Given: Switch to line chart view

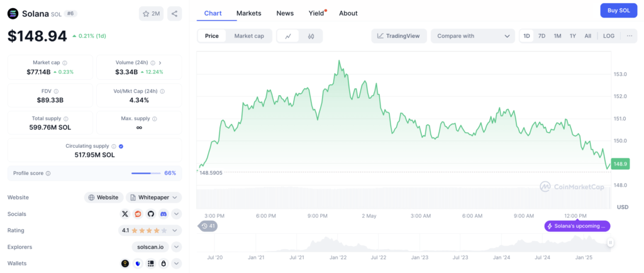Looking at the screenshot, I should (x=288, y=36).
